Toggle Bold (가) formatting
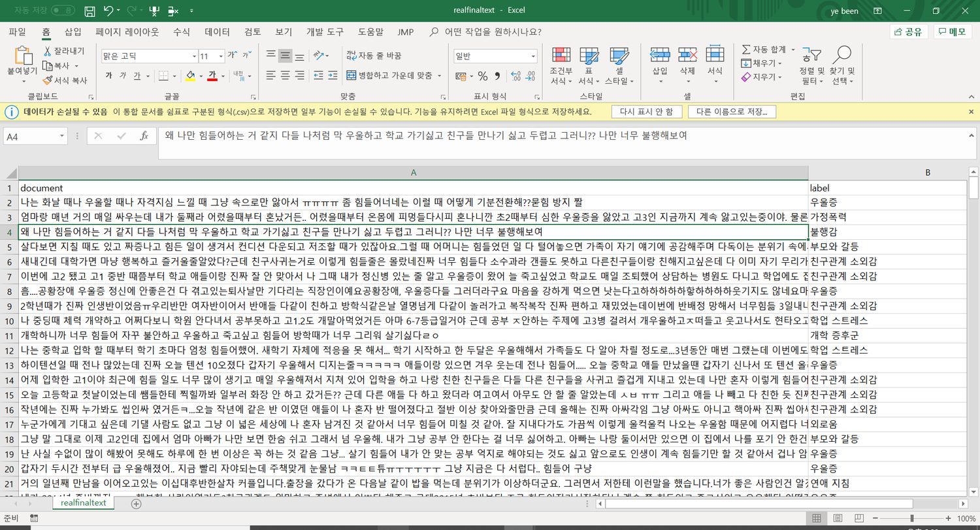This screenshot has height=530, width=980. pos(108,75)
